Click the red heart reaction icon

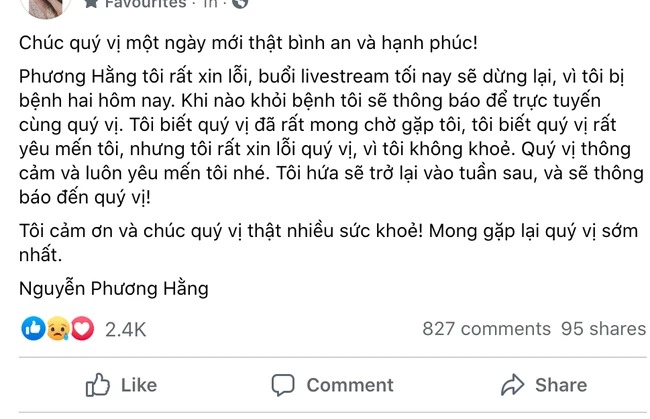pyautogui.click(x=82, y=328)
